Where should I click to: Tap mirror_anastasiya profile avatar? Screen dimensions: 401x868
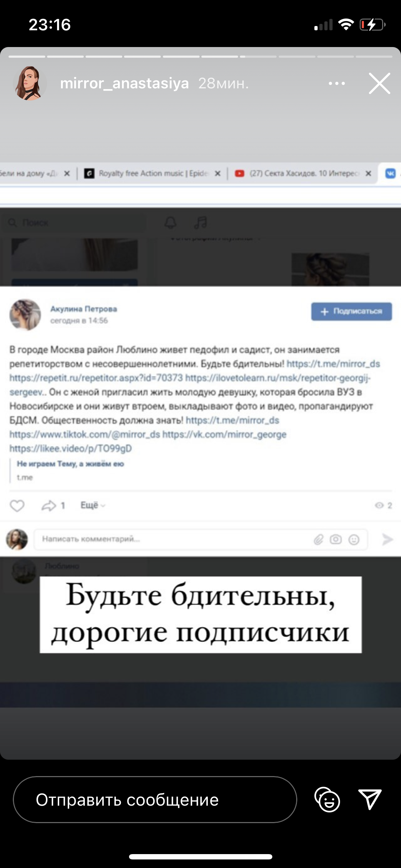[30, 83]
